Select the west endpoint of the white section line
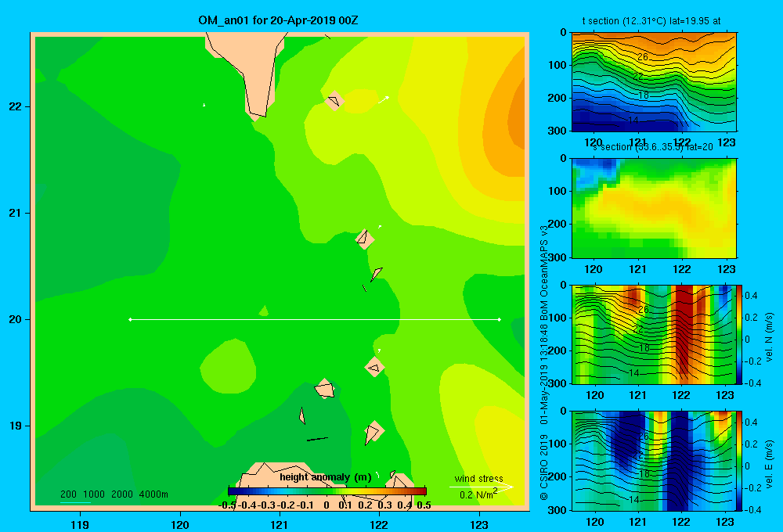Screen dimensions: 783x532 pyautogui.click(x=130, y=319)
